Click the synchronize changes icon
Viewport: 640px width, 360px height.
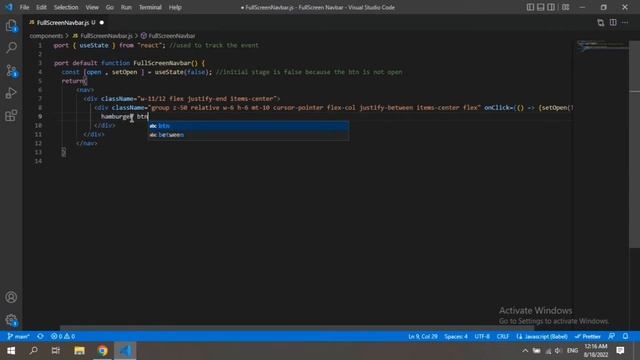(x=40, y=337)
